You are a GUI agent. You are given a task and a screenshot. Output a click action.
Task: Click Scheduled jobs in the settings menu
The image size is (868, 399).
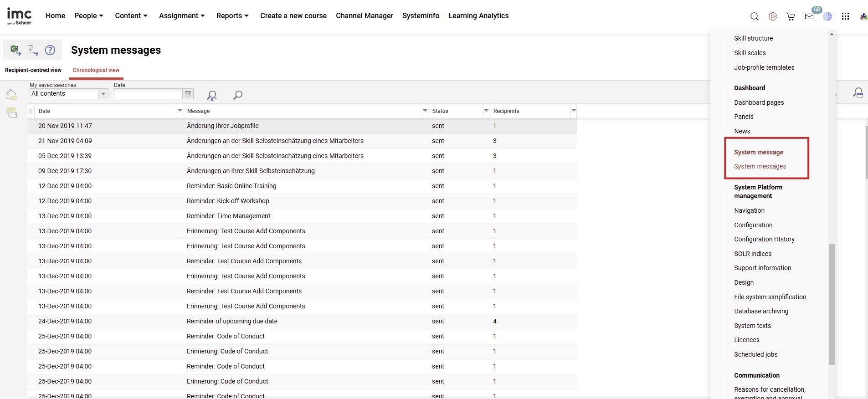[x=755, y=354]
